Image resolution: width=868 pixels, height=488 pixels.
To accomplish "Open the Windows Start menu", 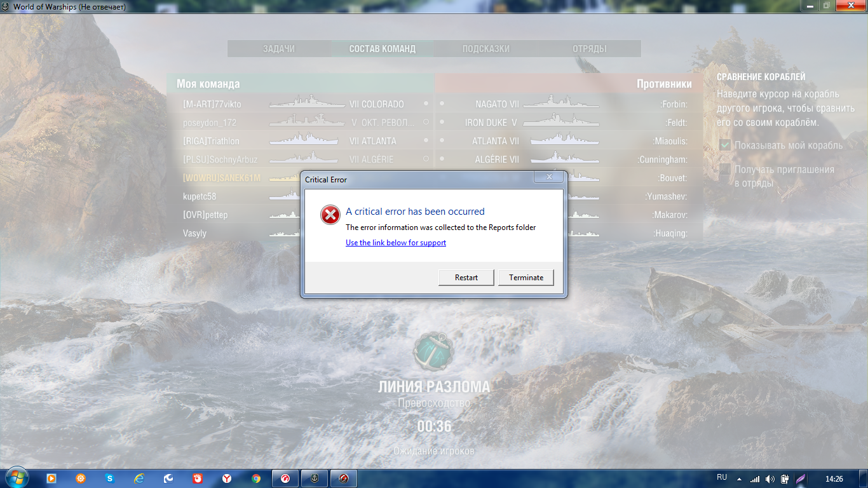I will (16, 477).
